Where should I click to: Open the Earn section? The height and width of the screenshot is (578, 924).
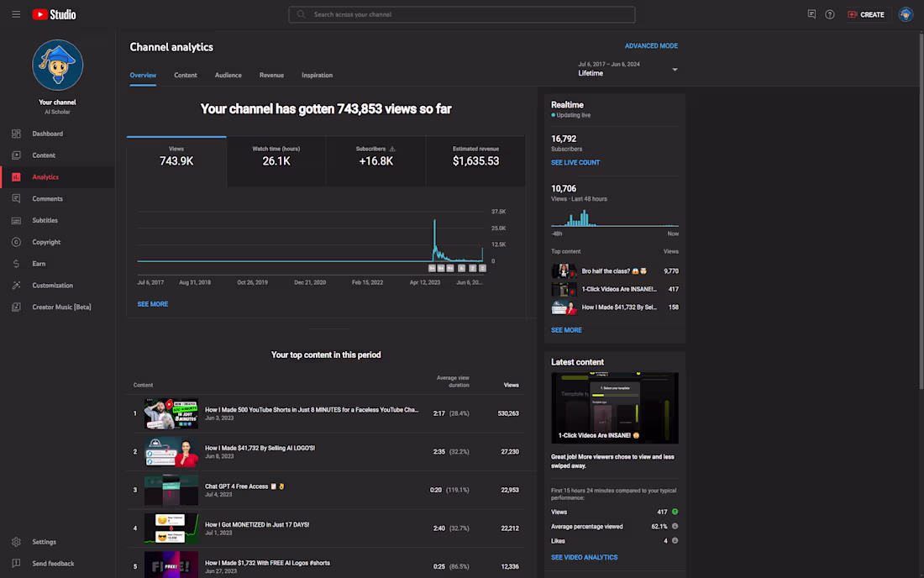[38, 263]
